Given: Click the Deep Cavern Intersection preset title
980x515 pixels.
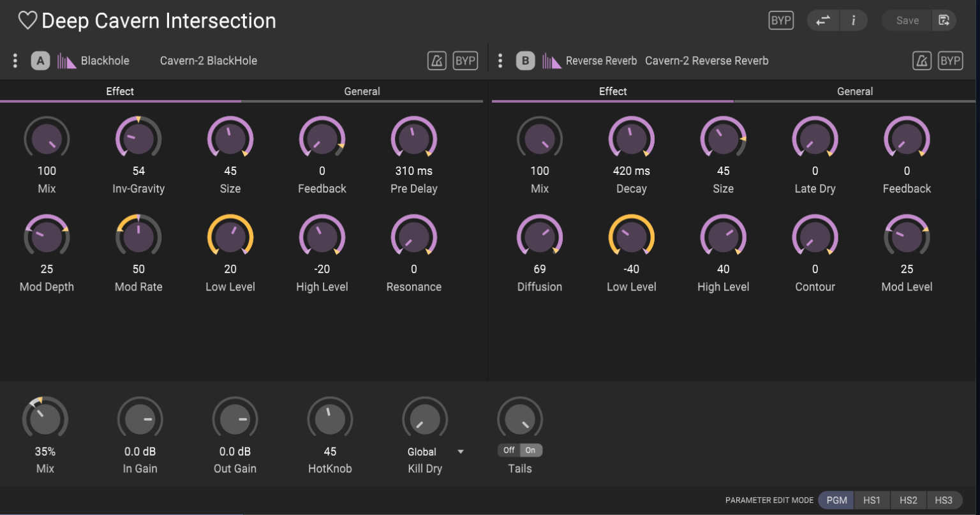Looking at the screenshot, I should click(159, 20).
